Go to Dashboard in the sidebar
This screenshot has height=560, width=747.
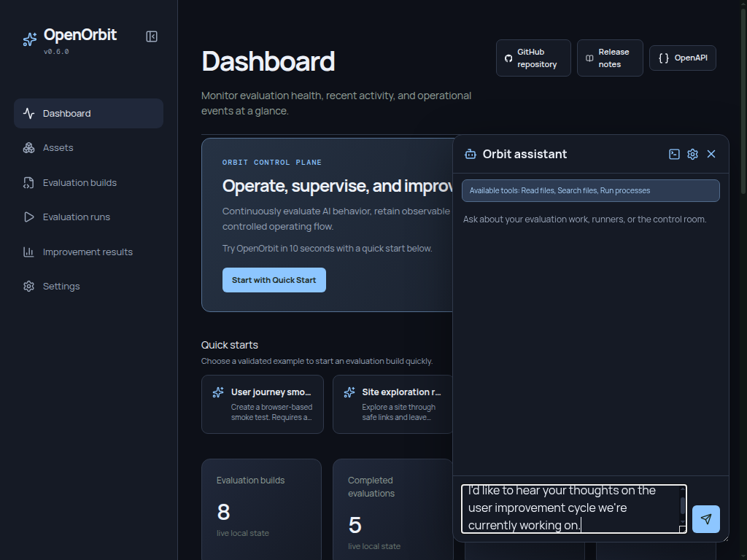(88, 113)
